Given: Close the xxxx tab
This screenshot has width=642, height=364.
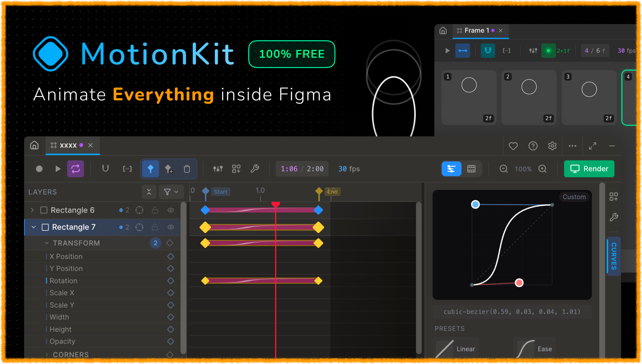Looking at the screenshot, I should (91, 145).
